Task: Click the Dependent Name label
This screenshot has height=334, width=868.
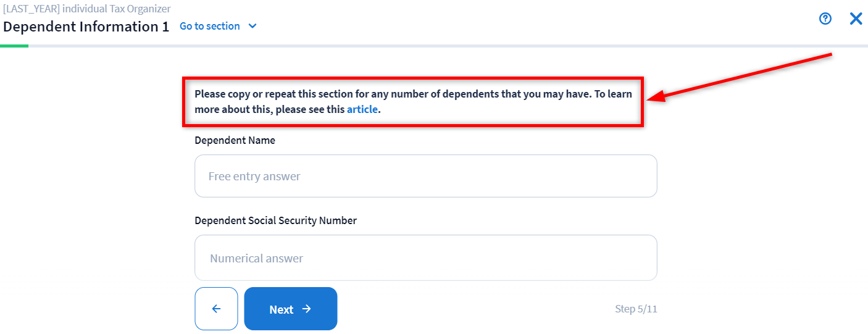Action: [235, 140]
